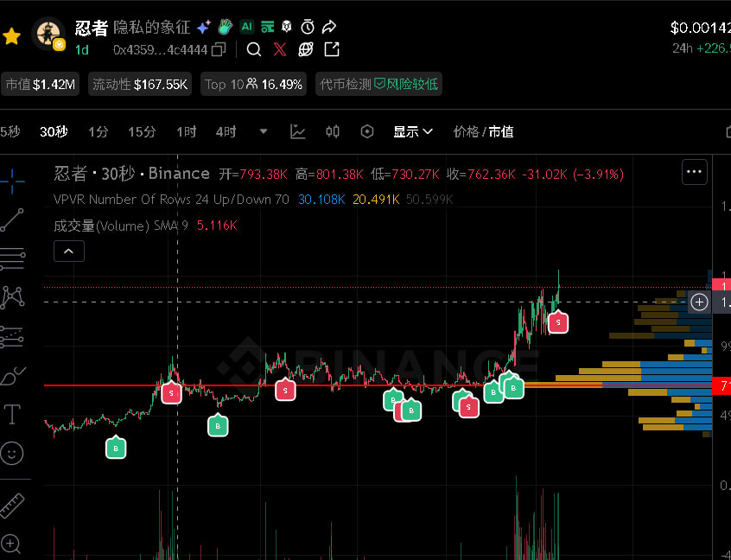Select the crosshair cursor tool
731x560 pixels.
point(12,182)
